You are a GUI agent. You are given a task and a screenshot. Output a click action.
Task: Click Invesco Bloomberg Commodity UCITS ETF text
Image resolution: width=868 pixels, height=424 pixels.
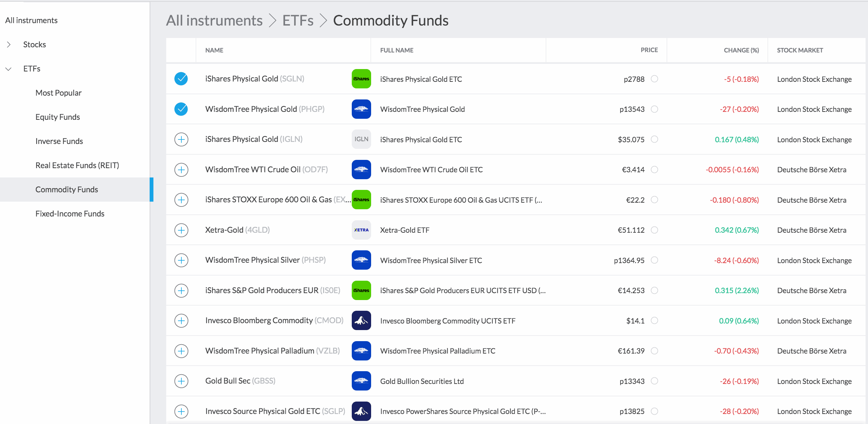click(447, 321)
